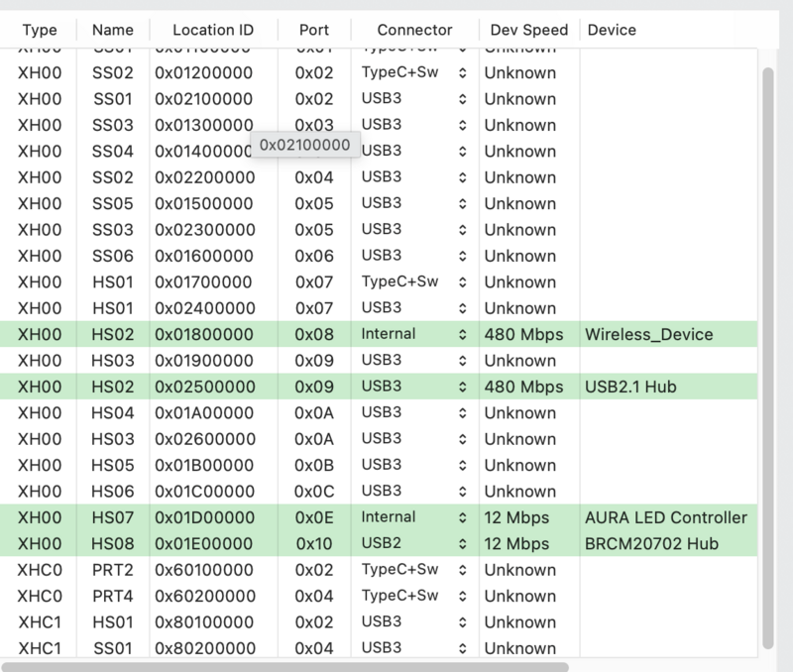Click the Location ID column header
The height and width of the screenshot is (672, 793).
pos(213,30)
